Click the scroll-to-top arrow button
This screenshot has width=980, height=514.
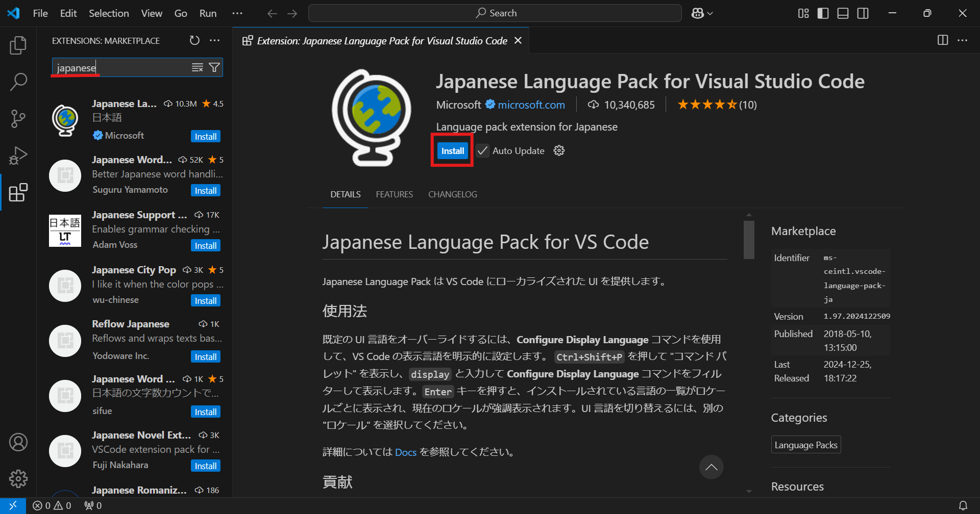712,467
